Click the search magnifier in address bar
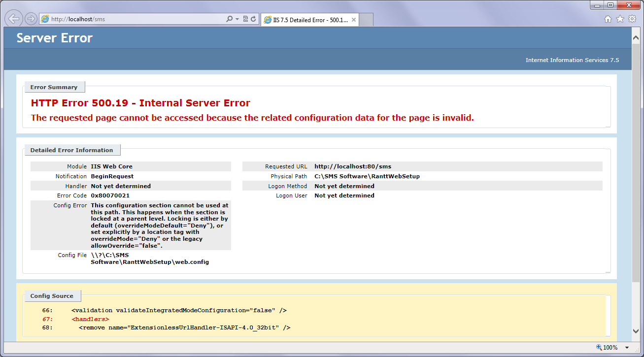The image size is (644, 357). pos(229,19)
